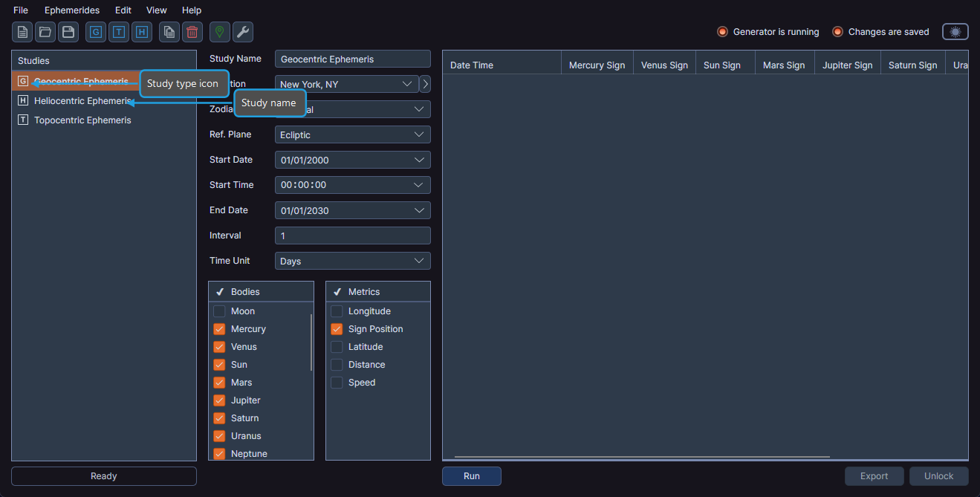The image size is (980, 497).
Task: Open a file using the folder icon
Action: coord(45,32)
